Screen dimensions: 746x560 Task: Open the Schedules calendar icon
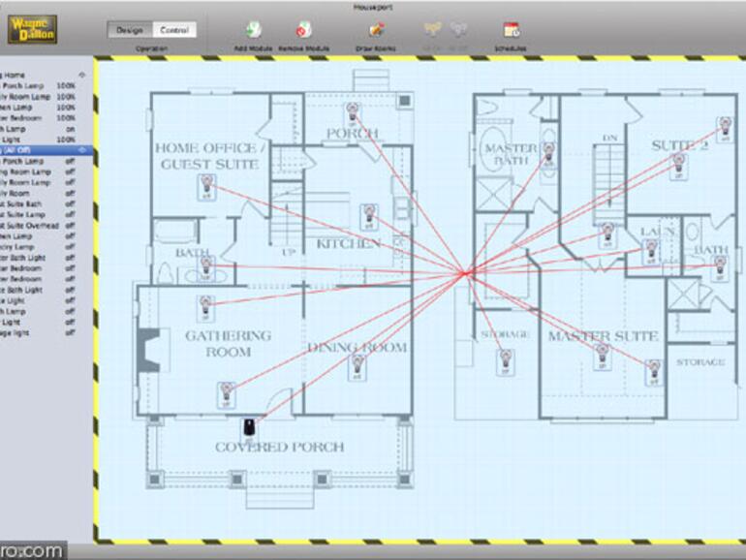[512, 30]
